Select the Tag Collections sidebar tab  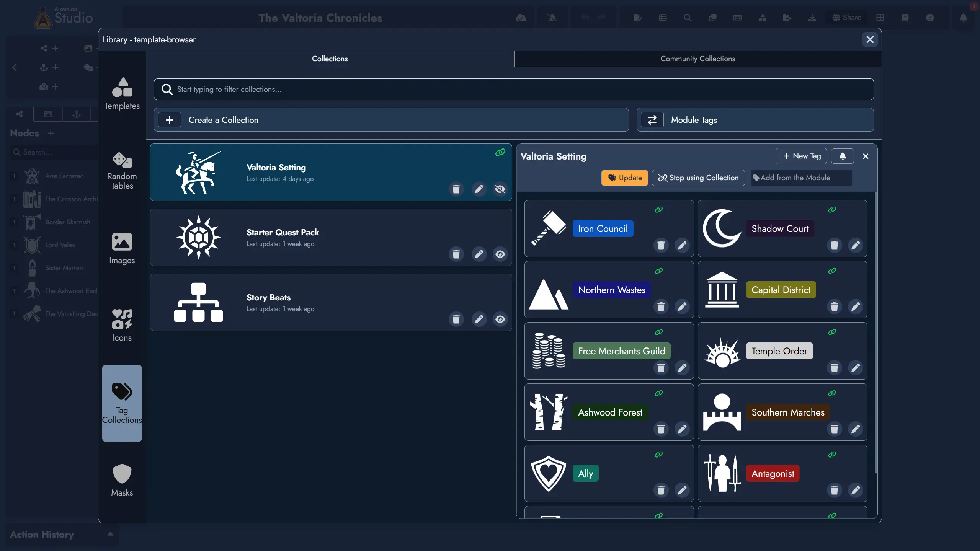(122, 403)
